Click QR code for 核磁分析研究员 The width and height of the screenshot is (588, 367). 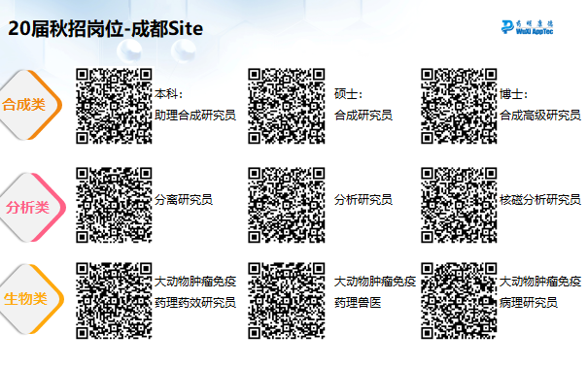[x=459, y=205]
